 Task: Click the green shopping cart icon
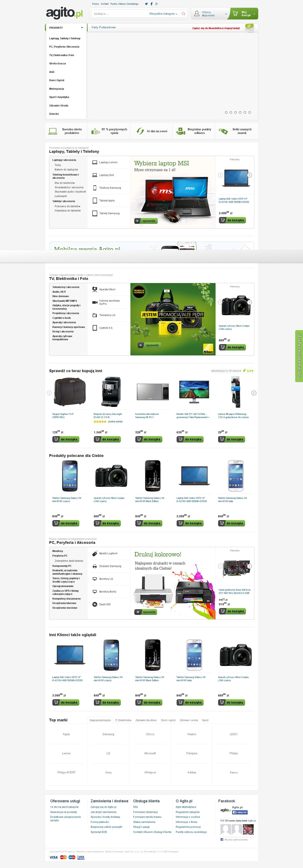235,14
